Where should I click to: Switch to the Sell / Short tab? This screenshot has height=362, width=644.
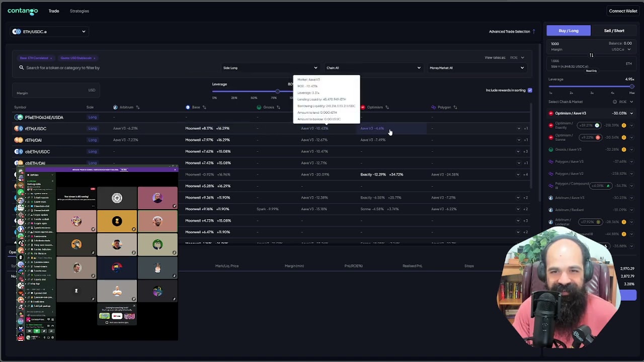(x=614, y=31)
